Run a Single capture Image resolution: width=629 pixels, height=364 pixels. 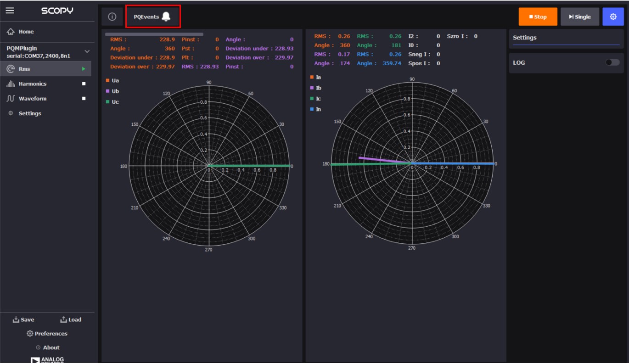click(579, 16)
